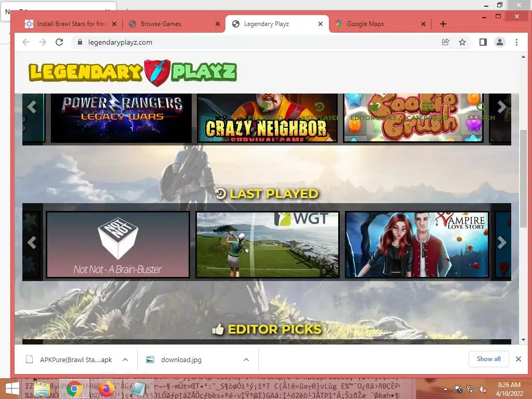The image size is (532, 399).
Task: Open the Crazy Neighbor game thumbnail
Action: [268, 118]
